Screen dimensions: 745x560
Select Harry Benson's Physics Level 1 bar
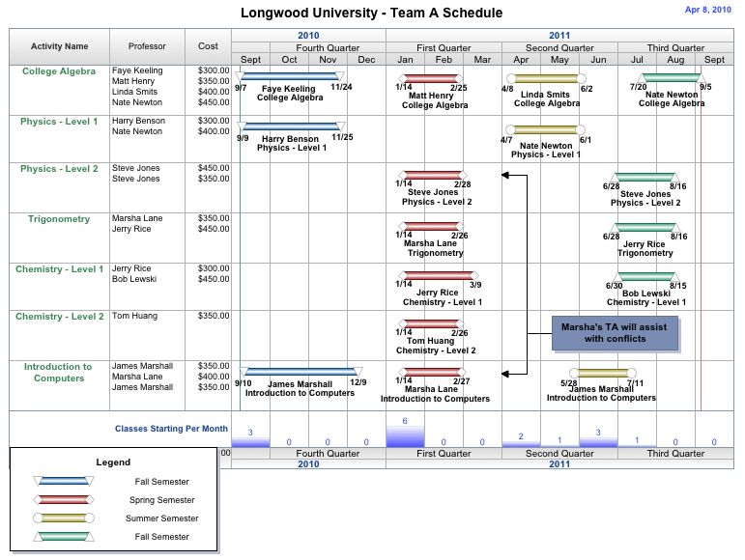point(293,126)
